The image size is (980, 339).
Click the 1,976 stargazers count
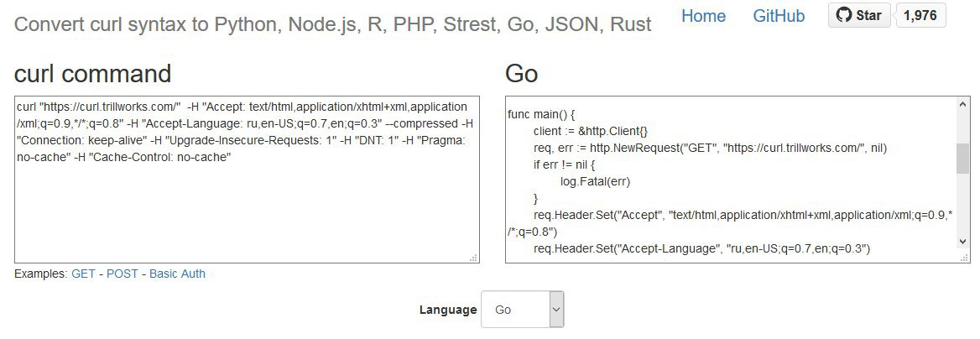point(920,16)
